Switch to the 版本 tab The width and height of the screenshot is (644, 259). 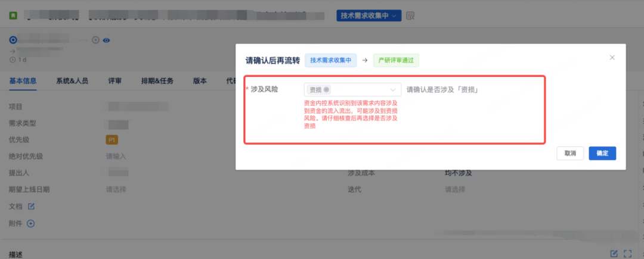point(200,81)
